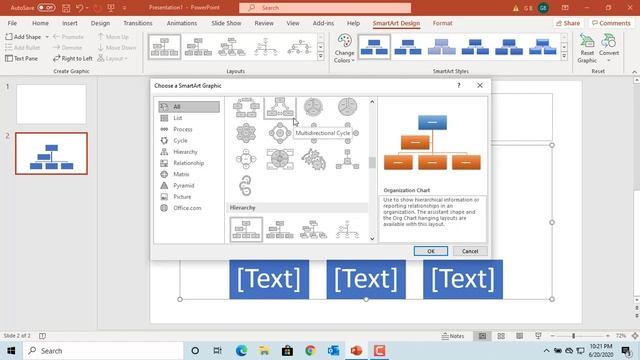The image size is (640, 360).
Task: Choose the List category in dialog
Action: pos(189,118)
